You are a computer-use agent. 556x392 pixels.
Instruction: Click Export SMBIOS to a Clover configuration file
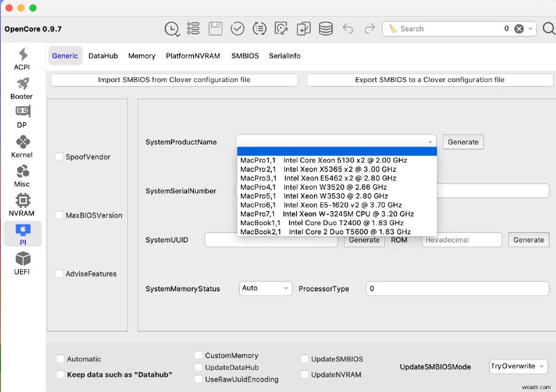coord(430,80)
